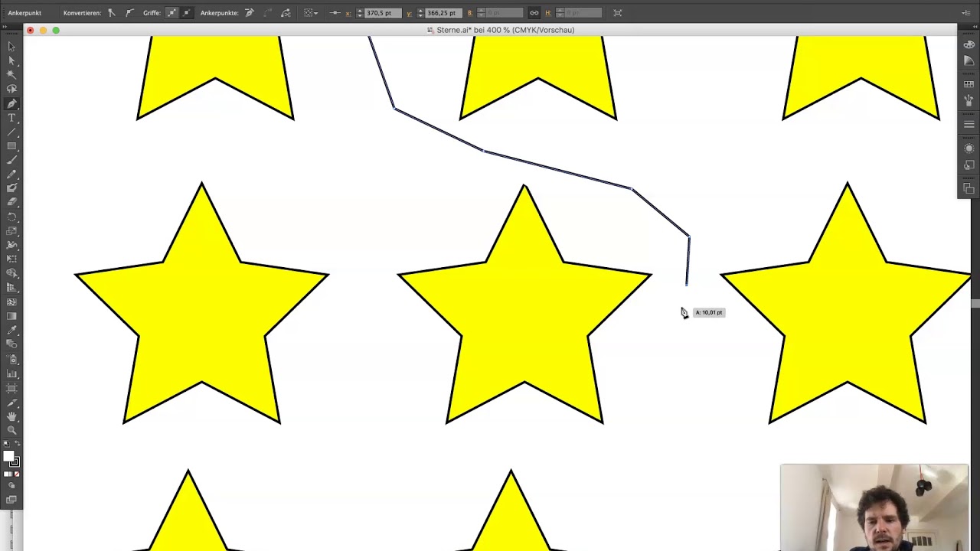Swap fill and stroke colors
980x551 pixels.
tap(17, 444)
